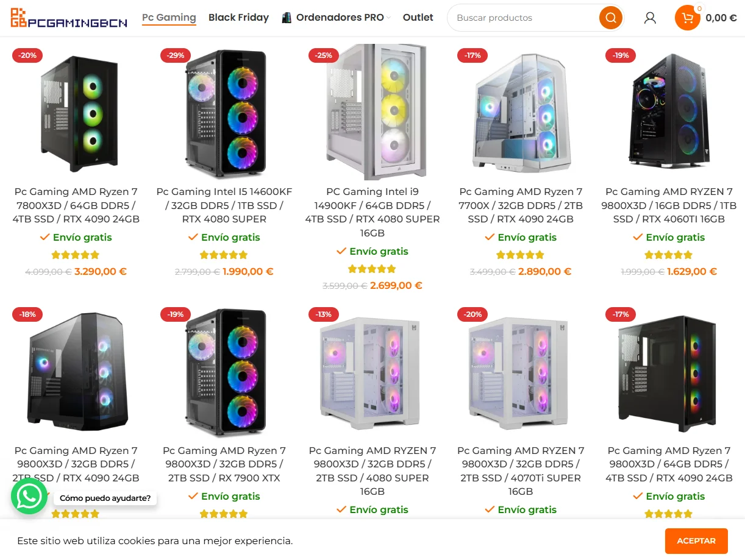
Task: Click the -25% discount badge
Action: click(324, 55)
